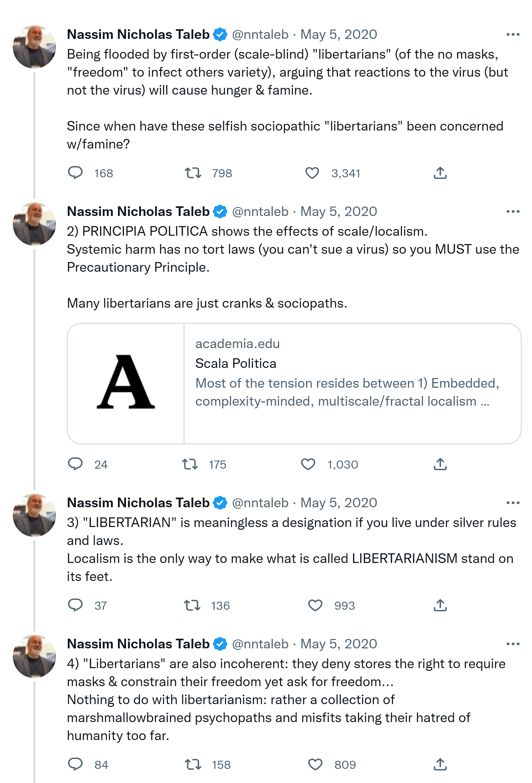Click the academia.edu 'A' logo thumbnail
This screenshot has height=783, width=532.
point(126,383)
